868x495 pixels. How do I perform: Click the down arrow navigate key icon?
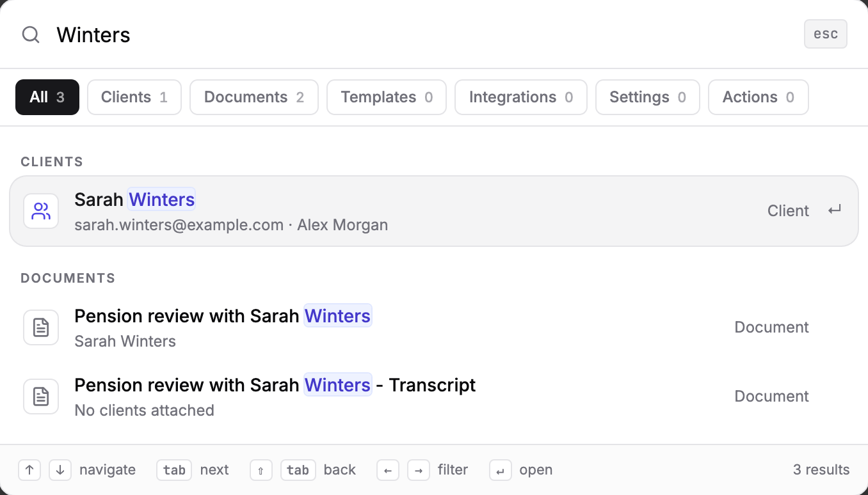click(x=60, y=470)
